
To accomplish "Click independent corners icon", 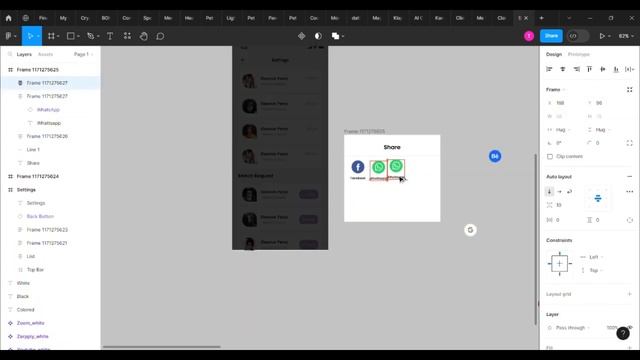I will [x=629, y=143].
